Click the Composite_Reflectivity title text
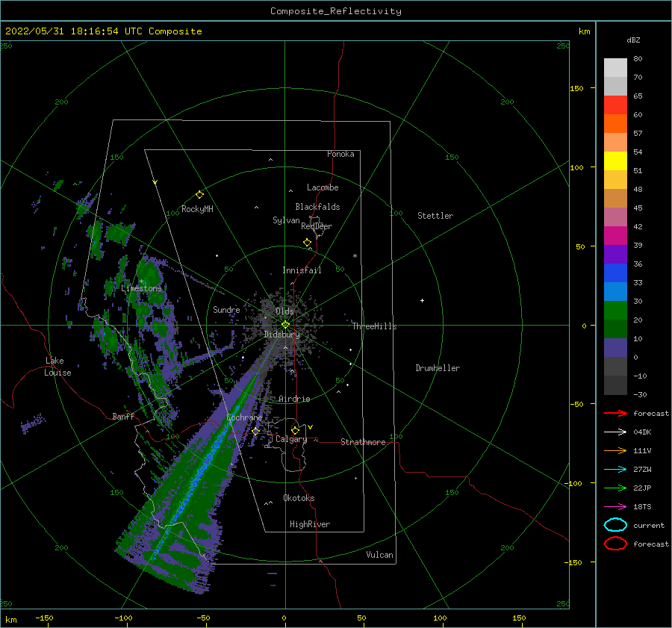This screenshot has width=672, height=628. tap(336, 11)
